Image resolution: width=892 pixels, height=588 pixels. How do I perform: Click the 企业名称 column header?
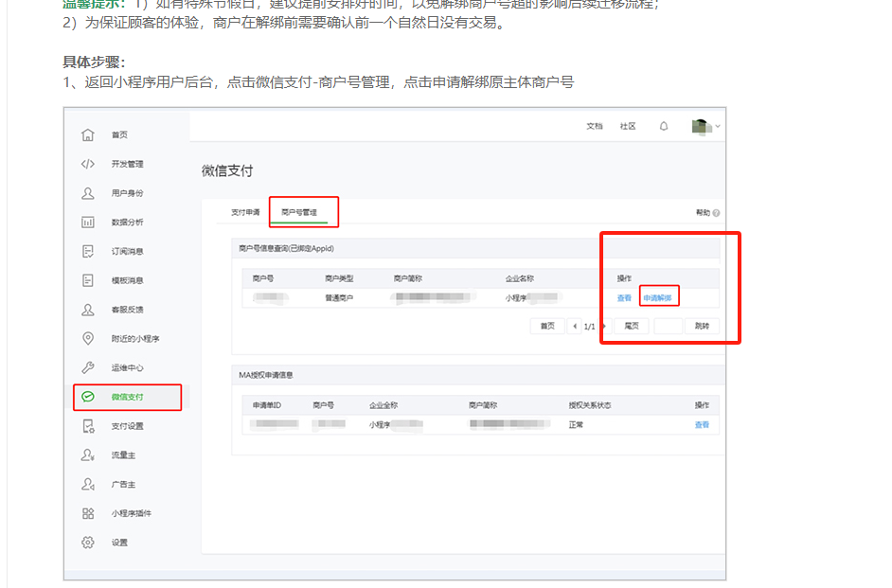coord(519,278)
